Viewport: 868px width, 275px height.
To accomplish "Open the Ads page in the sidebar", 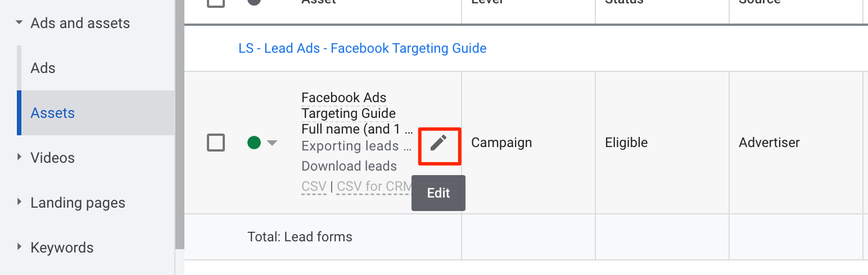I will tap(43, 68).
